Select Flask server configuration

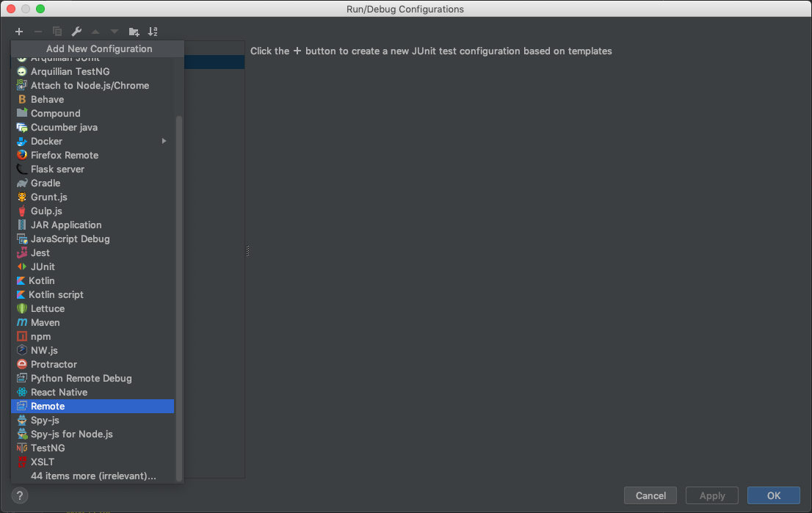click(93, 170)
